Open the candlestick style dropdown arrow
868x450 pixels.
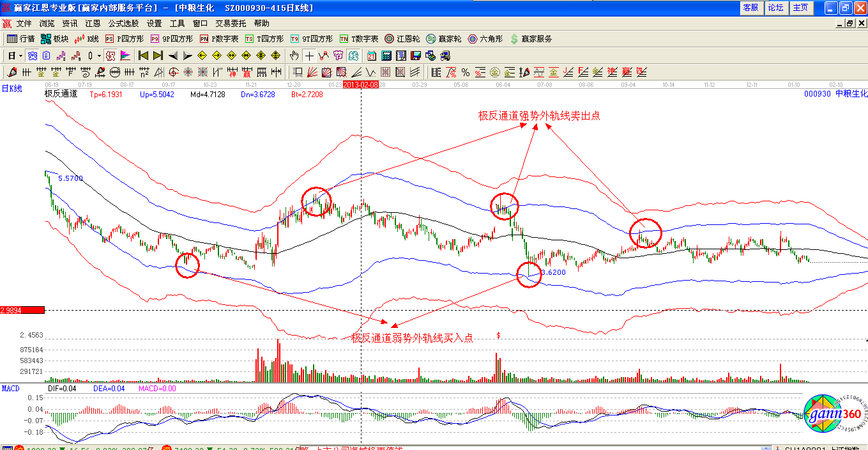point(99,56)
